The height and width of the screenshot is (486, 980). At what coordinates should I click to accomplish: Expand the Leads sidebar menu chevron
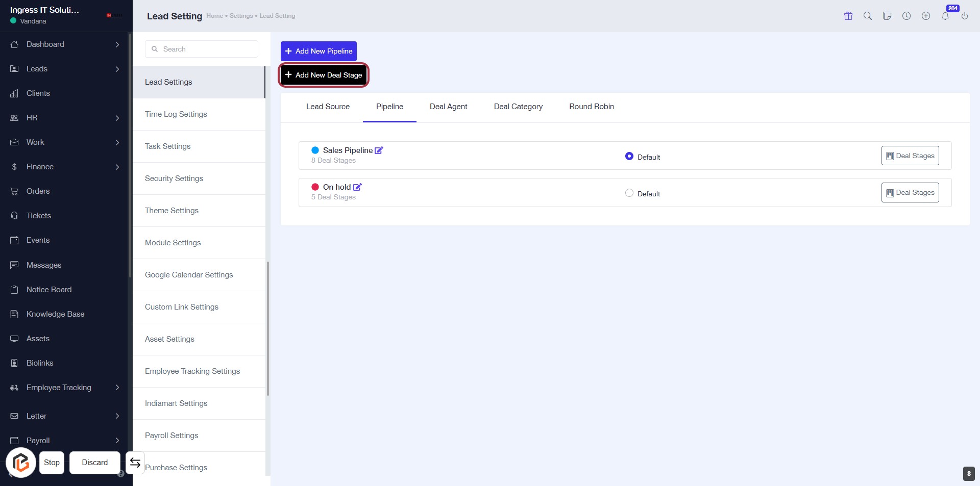click(x=117, y=69)
